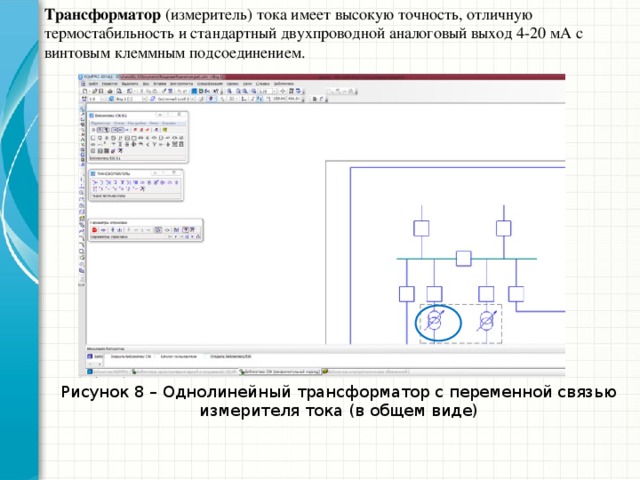
Task: Open the Вставка menu
Action: 159,84
